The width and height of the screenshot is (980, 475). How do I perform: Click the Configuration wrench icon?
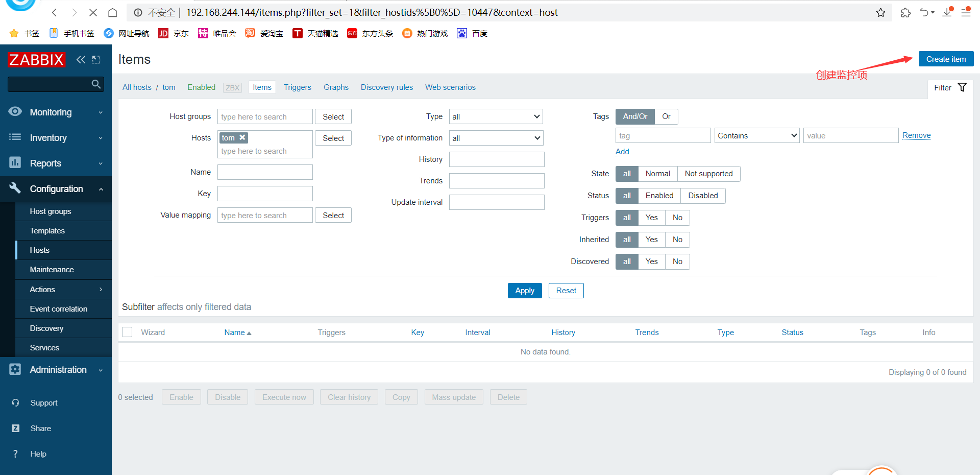15,188
